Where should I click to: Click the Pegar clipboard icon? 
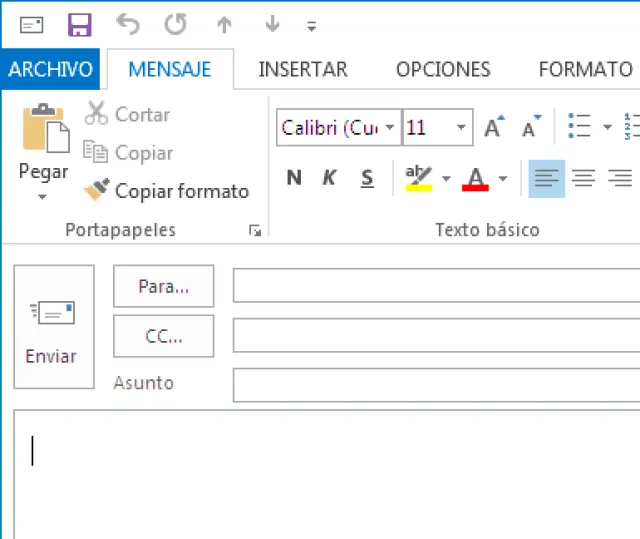[x=44, y=130]
